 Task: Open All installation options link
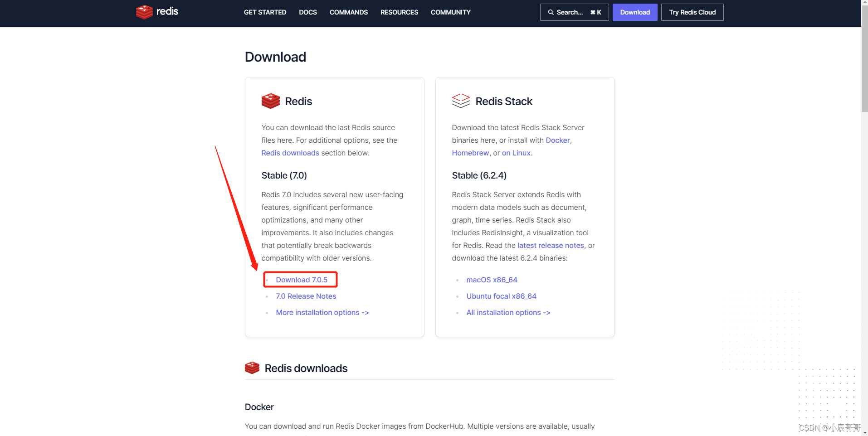coord(508,312)
